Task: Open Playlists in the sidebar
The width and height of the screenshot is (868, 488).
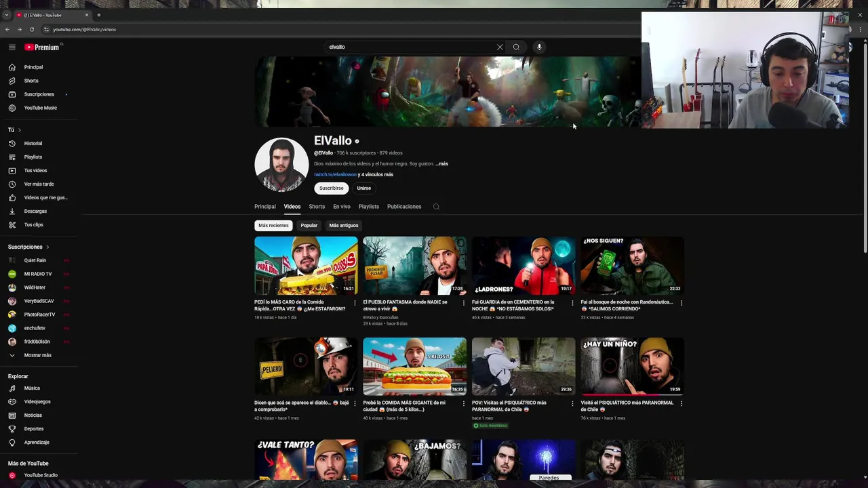Action: click(33, 157)
